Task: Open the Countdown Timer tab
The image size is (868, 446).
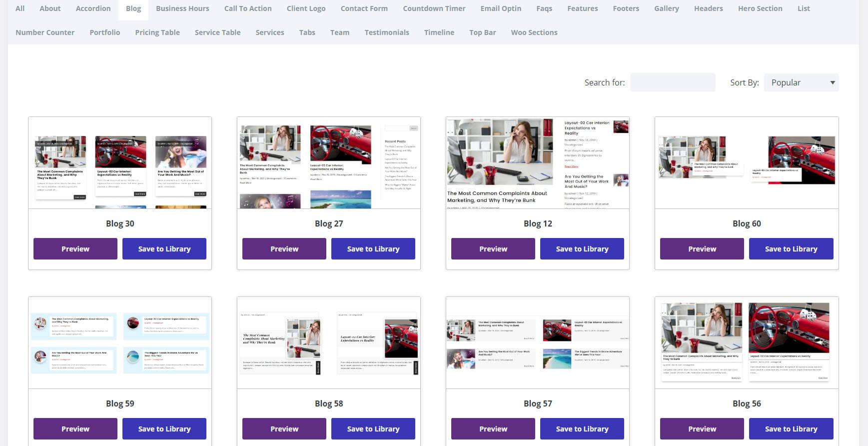Action: tap(434, 8)
